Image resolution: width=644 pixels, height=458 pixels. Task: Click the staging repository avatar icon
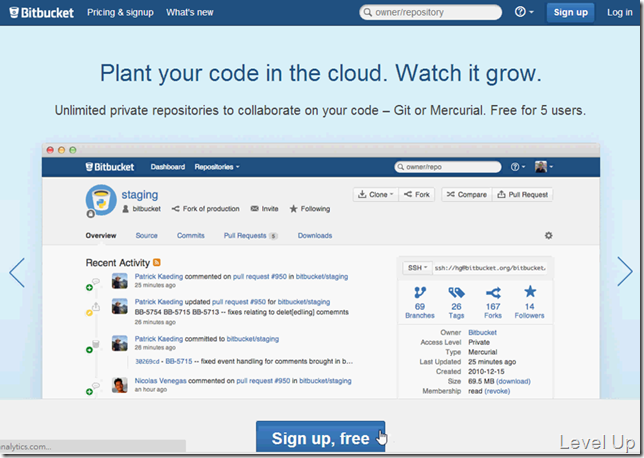coord(101,200)
